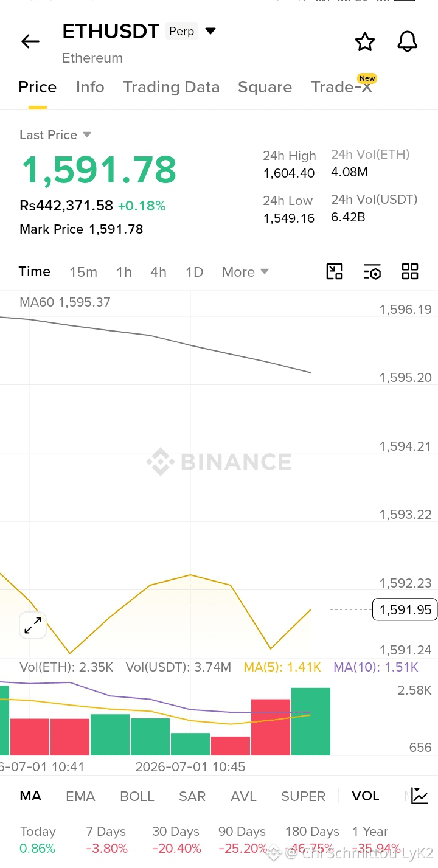Viewport: 438px width, 868px height.
Task: Toggle the MA indicator
Action: tap(30, 796)
